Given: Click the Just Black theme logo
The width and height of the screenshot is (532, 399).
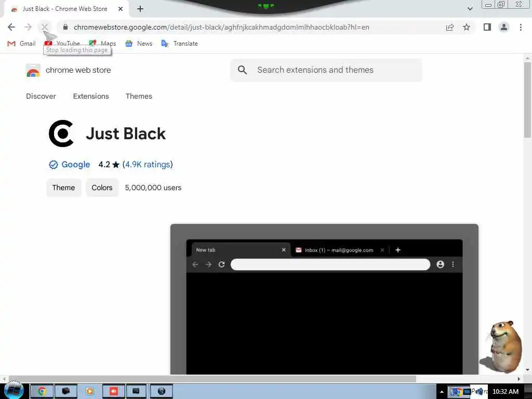Looking at the screenshot, I should [x=61, y=134].
